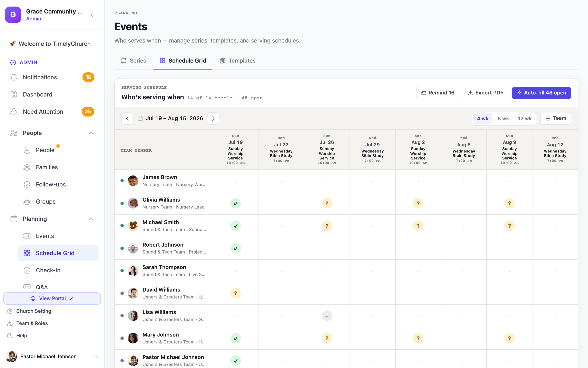Toggle Mary Johnson's pending Aug 9 assignment
Screen dimensions: 588x368
click(x=509, y=338)
